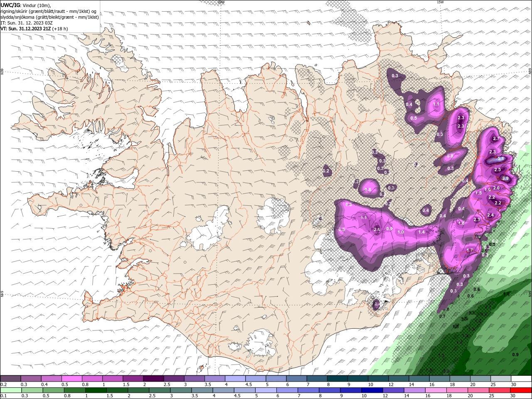Click the map value '2.4' on the east coast
This screenshot has width=532, height=399.
[x=490, y=215]
